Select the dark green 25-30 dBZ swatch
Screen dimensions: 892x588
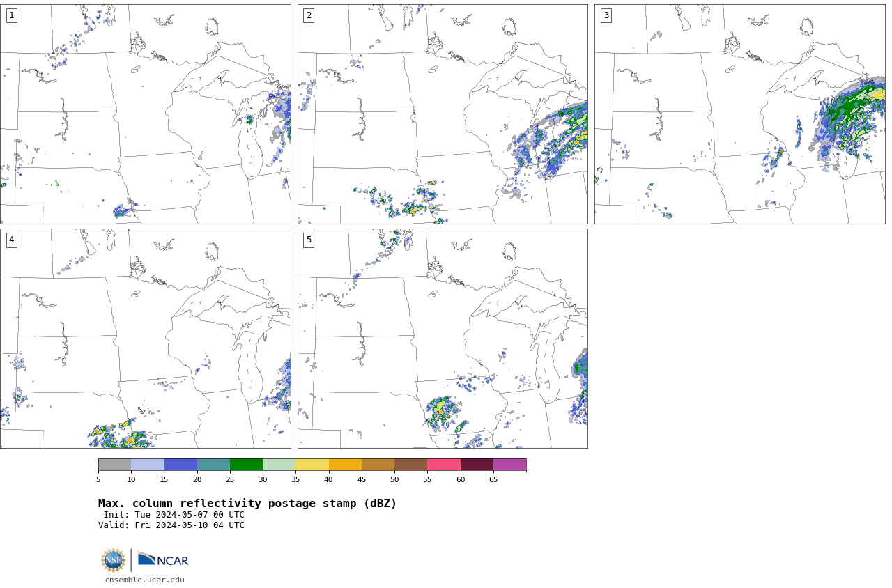pos(246,465)
